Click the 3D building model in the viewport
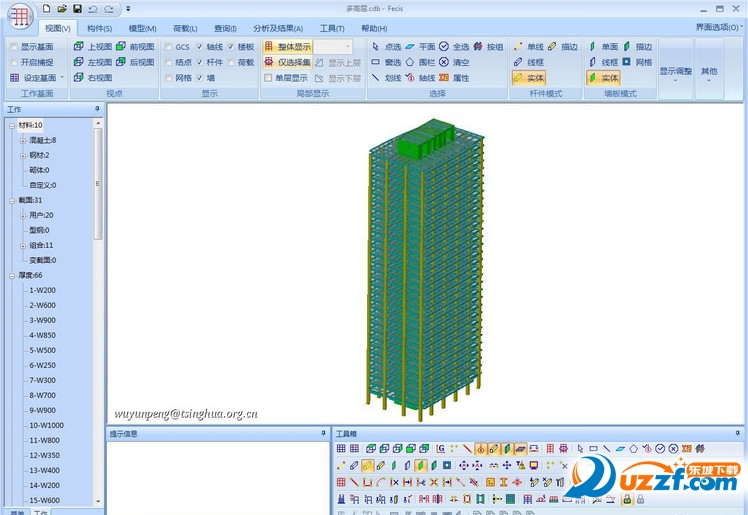The image size is (748, 515). (x=425, y=269)
